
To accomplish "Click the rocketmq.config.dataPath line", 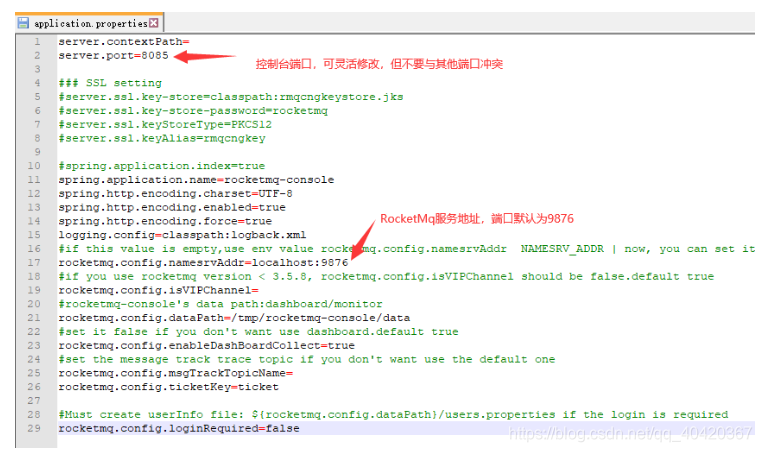I will [x=234, y=318].
